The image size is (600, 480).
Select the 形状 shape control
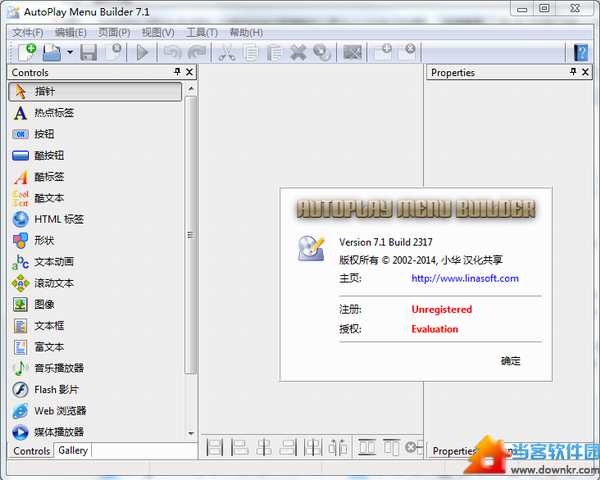point(95,240)
